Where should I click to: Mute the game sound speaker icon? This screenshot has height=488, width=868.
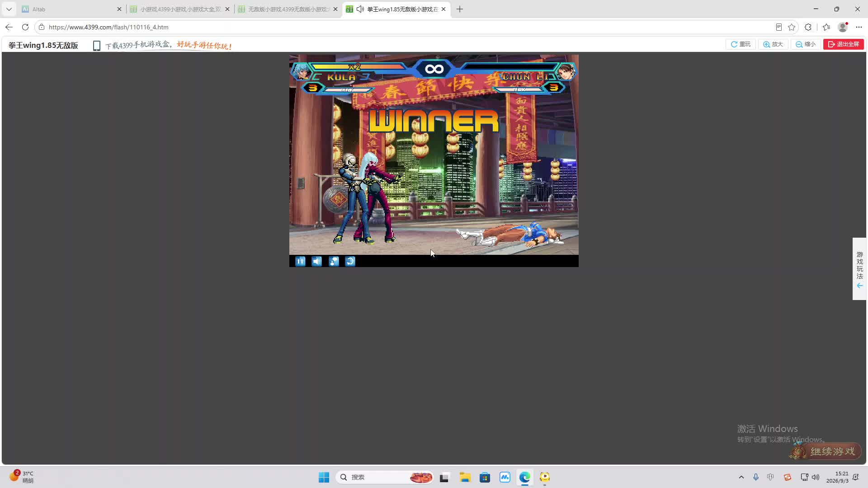point(317,261)
